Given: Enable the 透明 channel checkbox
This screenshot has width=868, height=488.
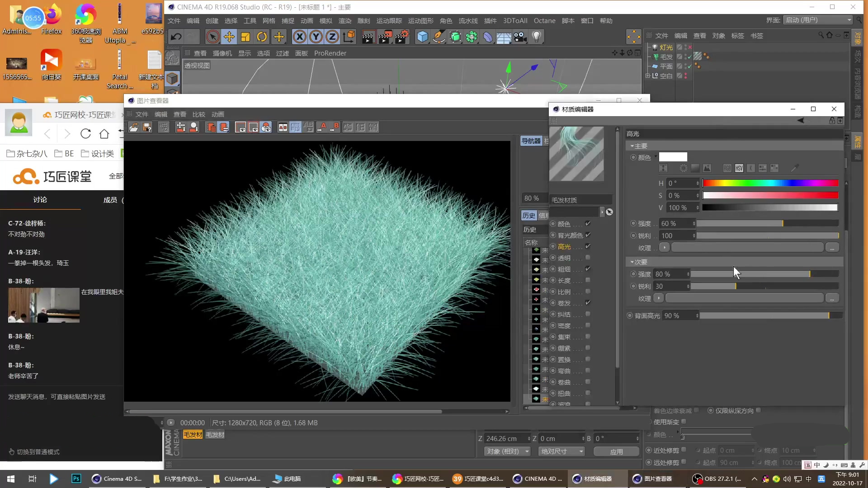Looking at the screenshot, I should [588, 258].
